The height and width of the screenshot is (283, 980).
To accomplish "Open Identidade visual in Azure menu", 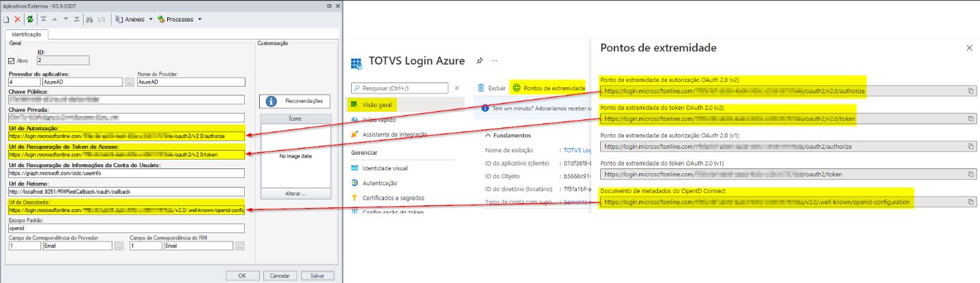I will (385, 168).
